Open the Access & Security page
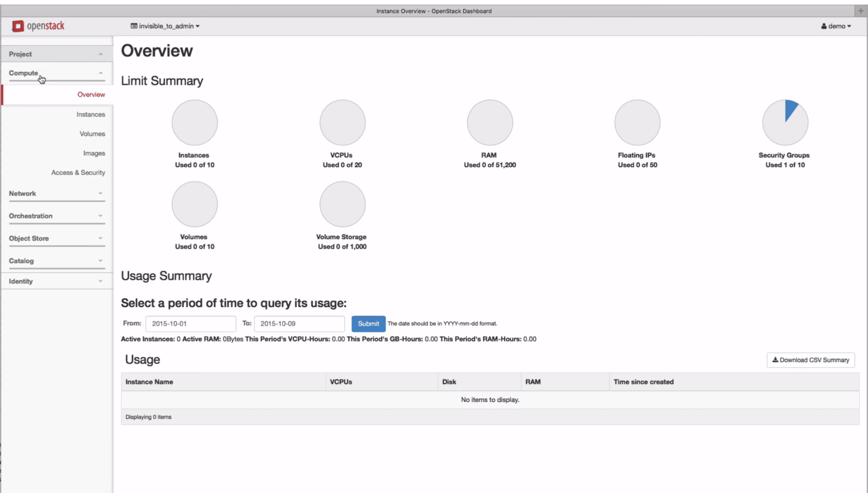Screen dimensions: 868x493 coord(78,172)
